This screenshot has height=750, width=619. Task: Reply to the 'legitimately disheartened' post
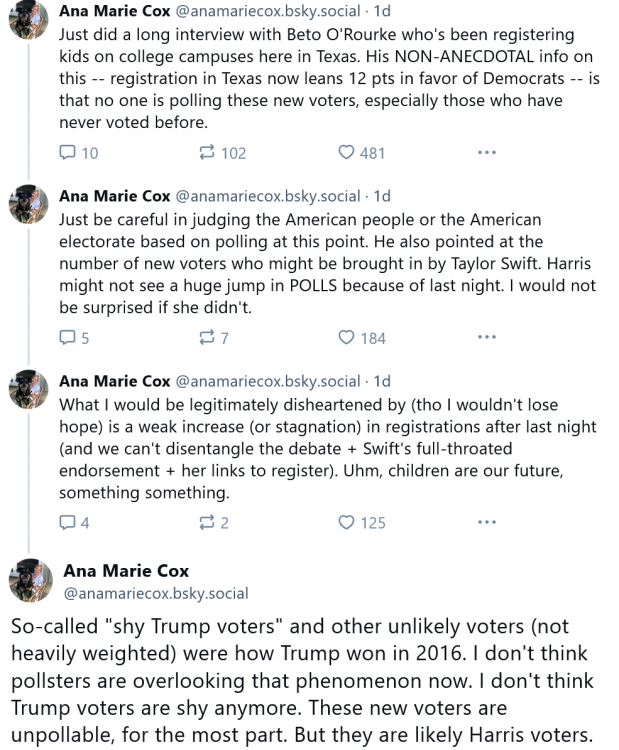(68, 522)
